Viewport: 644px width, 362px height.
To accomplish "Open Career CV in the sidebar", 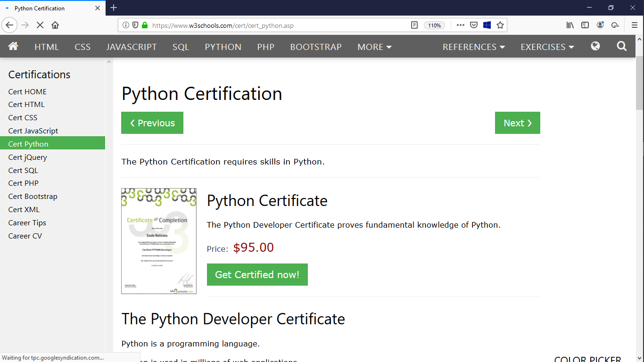I will [x=52, y=236].
